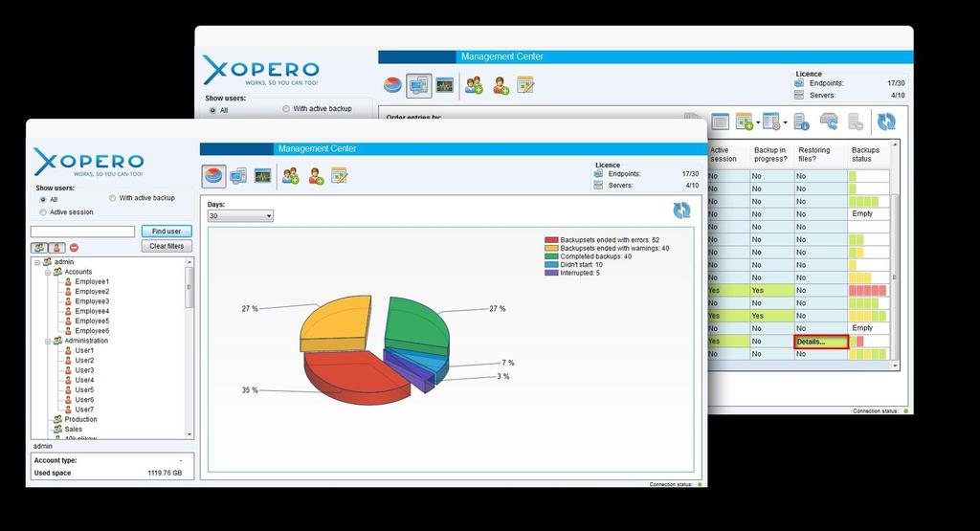Click the Find user button
Viewport: 980px width, 531px height.
[x=167, y=232]
